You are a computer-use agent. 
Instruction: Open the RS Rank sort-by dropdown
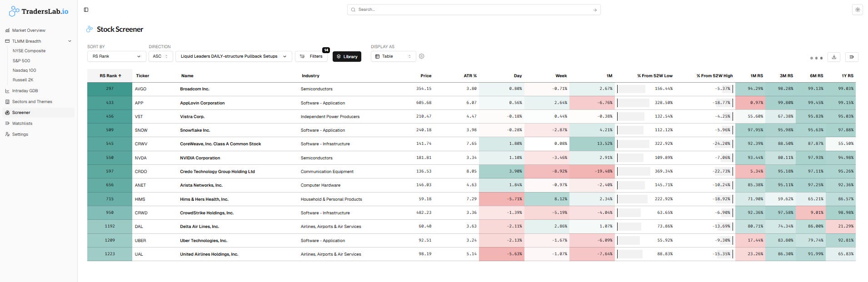(116, 56)
